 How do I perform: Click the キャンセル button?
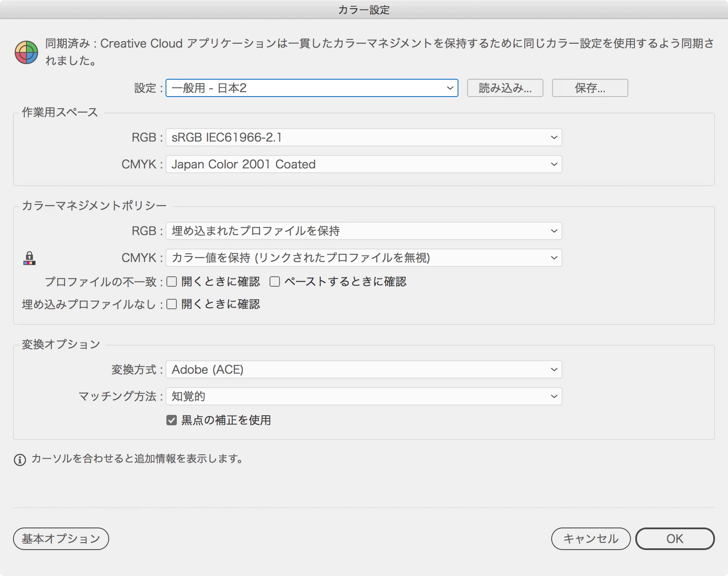click(x=591, y=539)
